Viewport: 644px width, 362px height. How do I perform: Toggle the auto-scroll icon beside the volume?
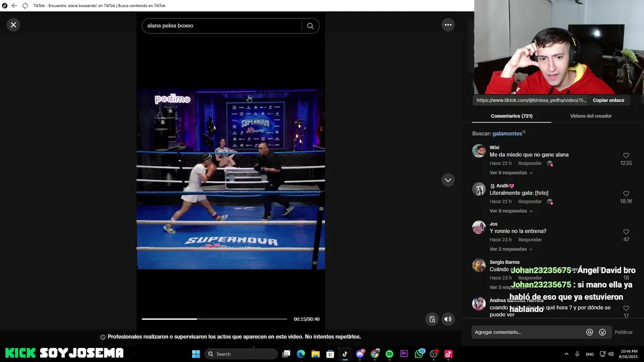point(432,319)
